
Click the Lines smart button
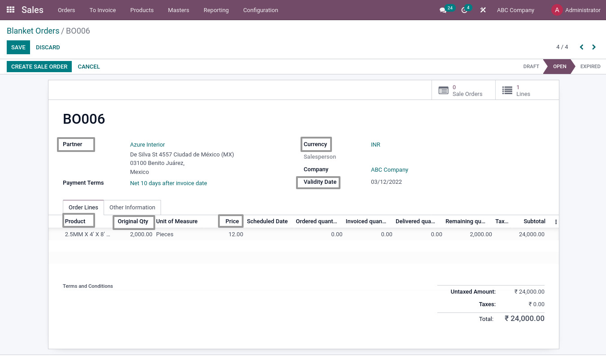[520, 90]
